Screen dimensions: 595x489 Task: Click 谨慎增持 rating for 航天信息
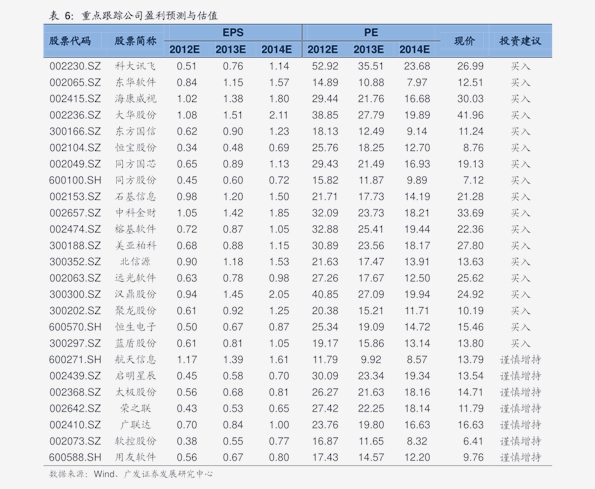tap(520, 360)
